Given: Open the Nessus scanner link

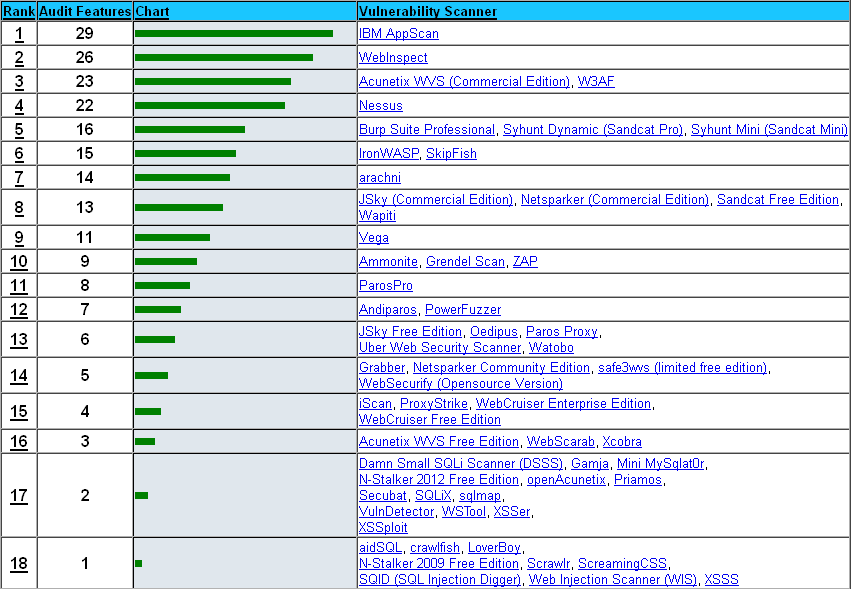Looking at the screenshot, I should [x=380, y=105].
